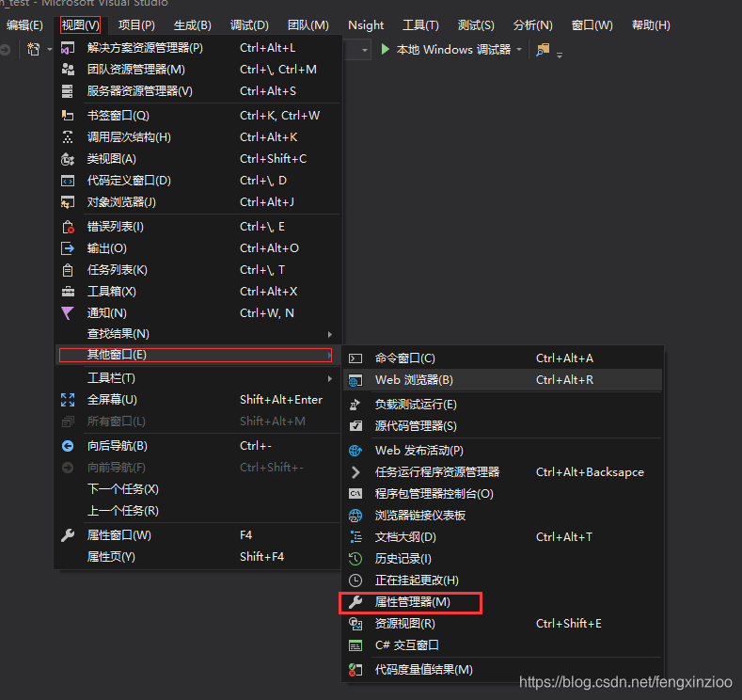Click the 代码度量值结果 icon
The image size is (742, 700).
tap(355, 670)
